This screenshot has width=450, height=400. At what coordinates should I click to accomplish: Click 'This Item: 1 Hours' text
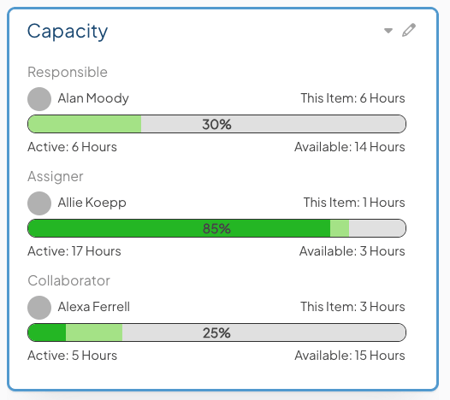[354, 203]
